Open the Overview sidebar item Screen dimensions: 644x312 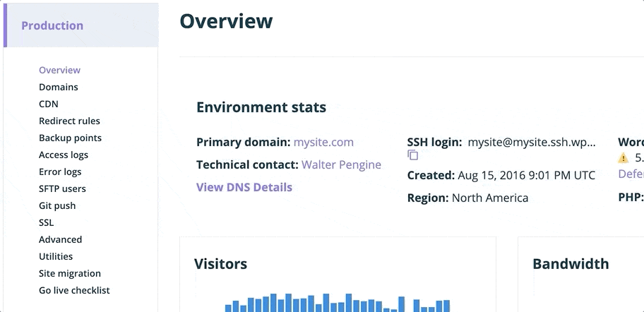[59, 70]
